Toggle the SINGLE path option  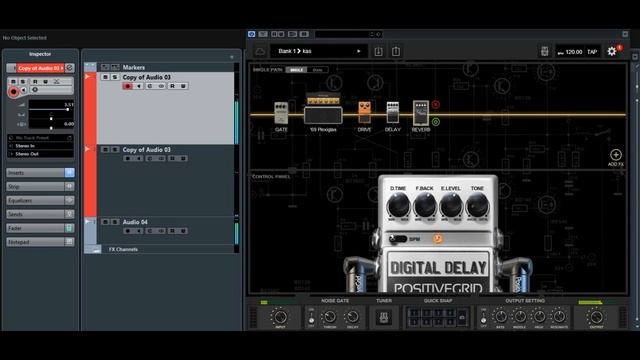click(297, 70)
